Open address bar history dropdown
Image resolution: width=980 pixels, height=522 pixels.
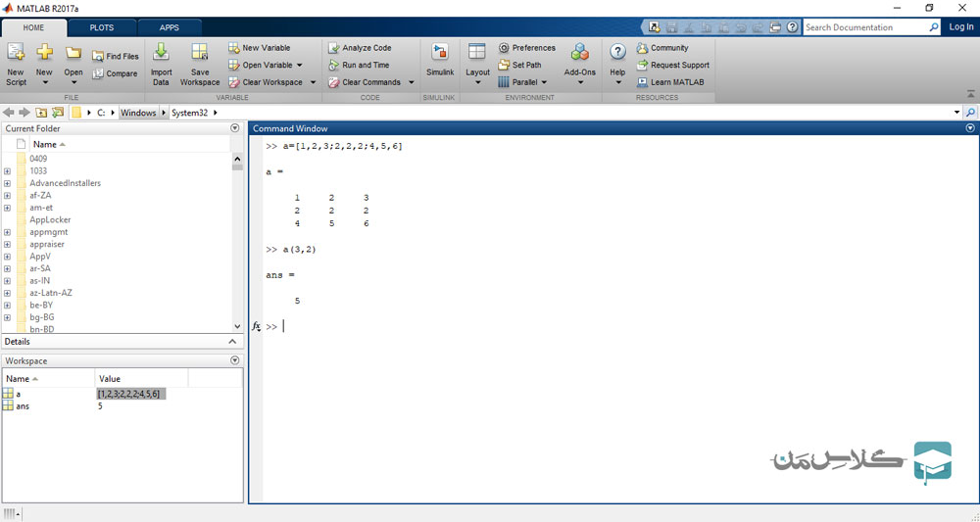coord(956,113)
